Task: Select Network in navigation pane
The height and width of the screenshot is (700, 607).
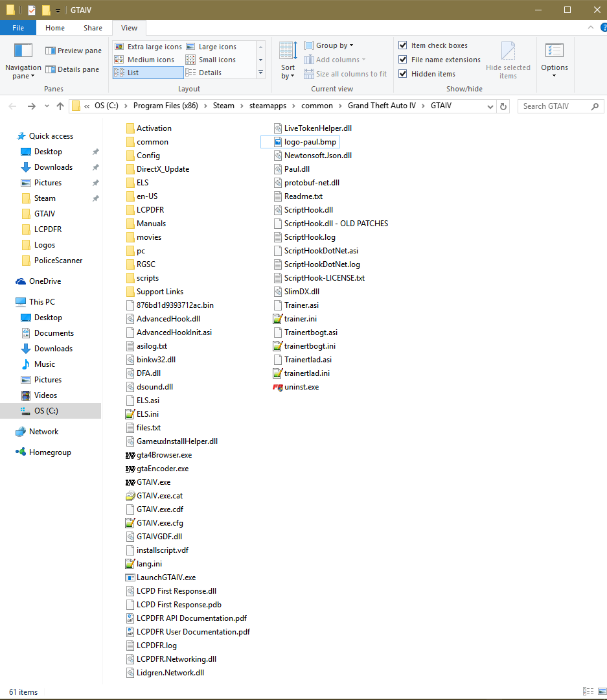Action: point(44,432)
